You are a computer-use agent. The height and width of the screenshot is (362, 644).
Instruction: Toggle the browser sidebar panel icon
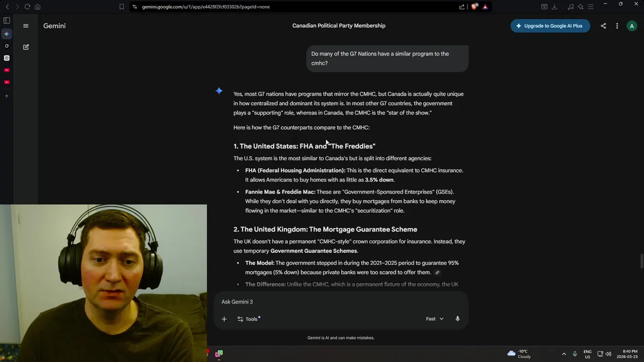tap(7, 21)
